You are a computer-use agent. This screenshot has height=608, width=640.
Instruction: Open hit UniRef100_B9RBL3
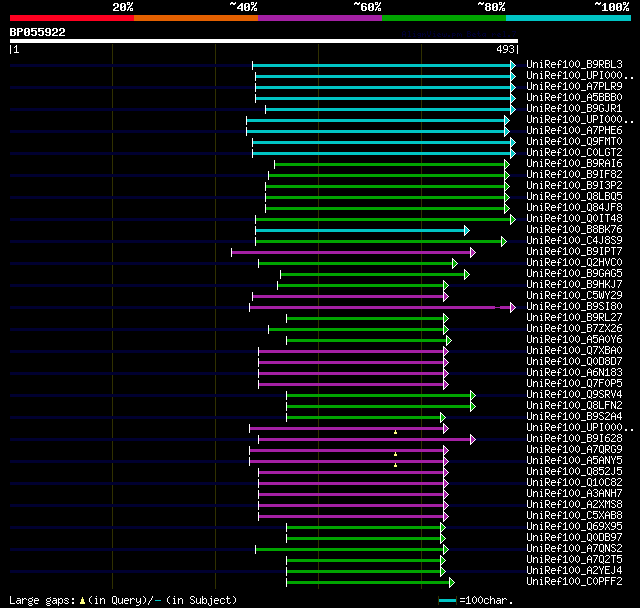pyautogui.click(x=574, y=64)
